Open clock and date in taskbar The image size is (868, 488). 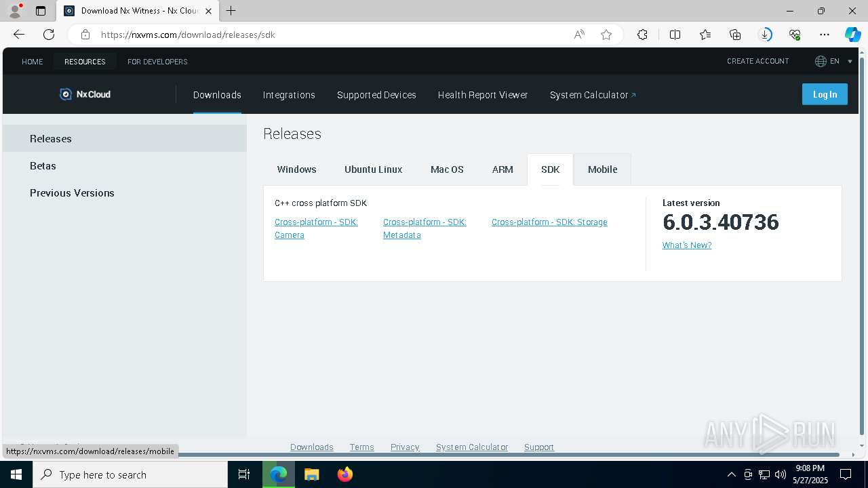pos(810,474)
